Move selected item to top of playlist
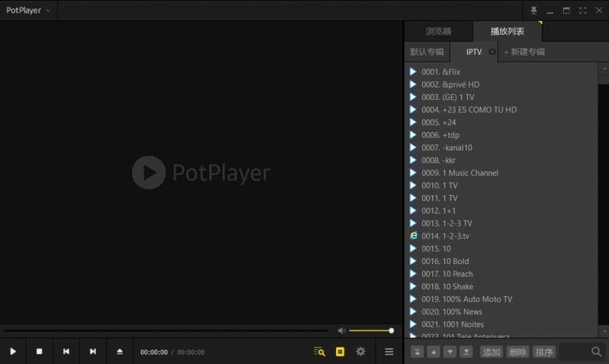609x364 pixels. (x=417, y=352)
